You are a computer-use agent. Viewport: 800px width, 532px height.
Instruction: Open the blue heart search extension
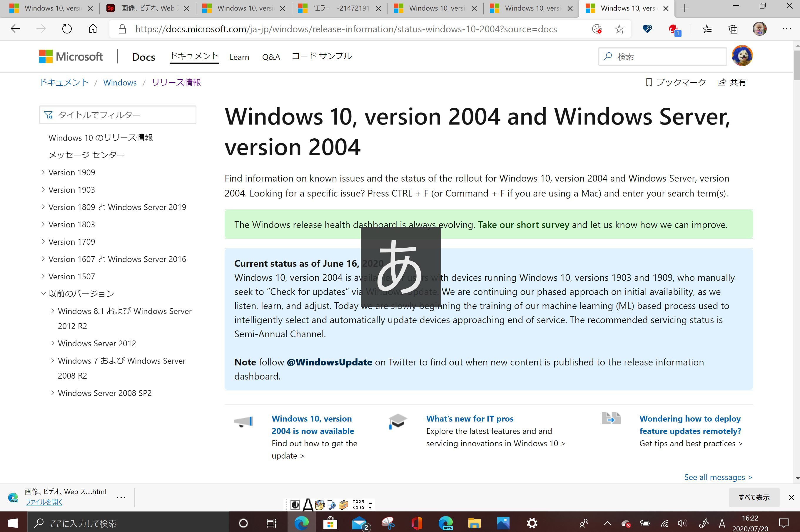647,29
